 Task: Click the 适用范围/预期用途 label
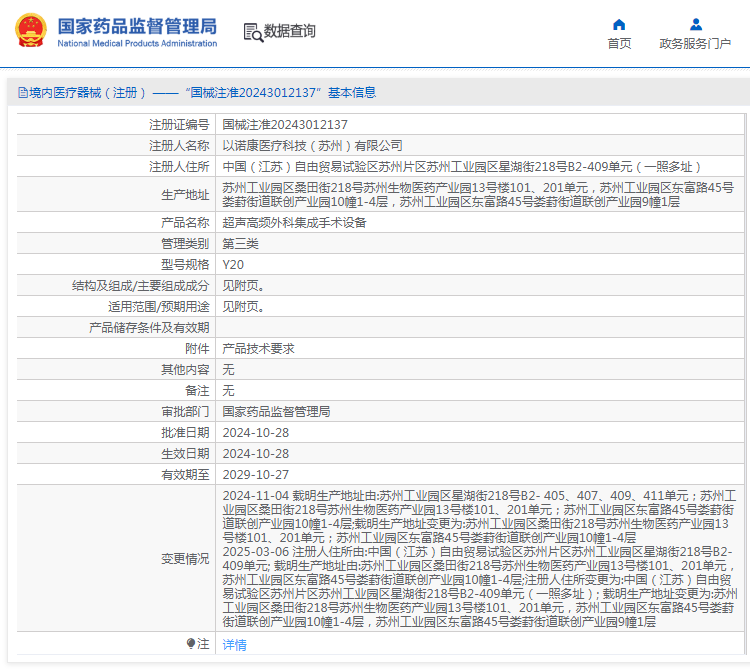[159, 307]
